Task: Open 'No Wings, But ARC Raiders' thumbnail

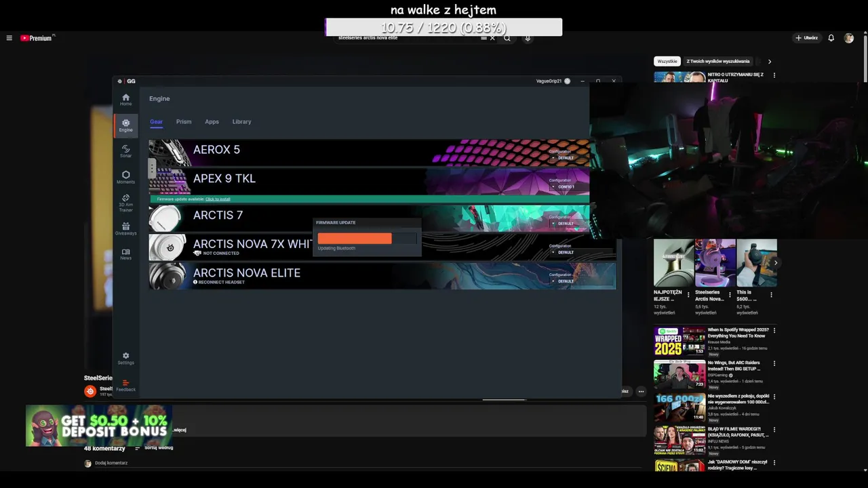Action: [679, 374]
